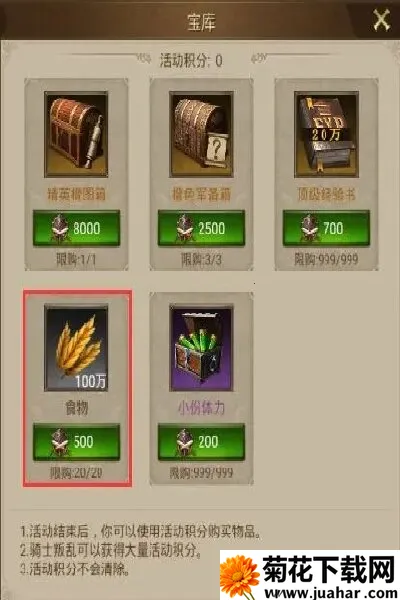400x600 pixels.
Task: Click the 小份体力 item name label
Action: (201, 408)
